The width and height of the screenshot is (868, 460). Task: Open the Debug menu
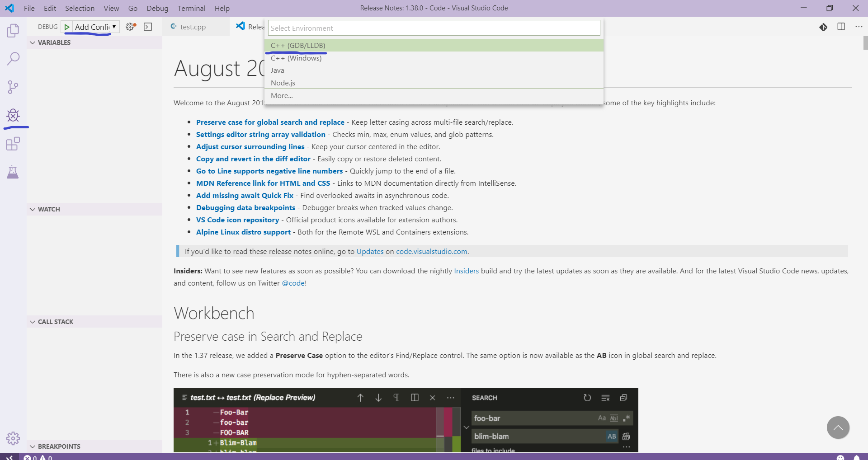(x=157, y=8)
